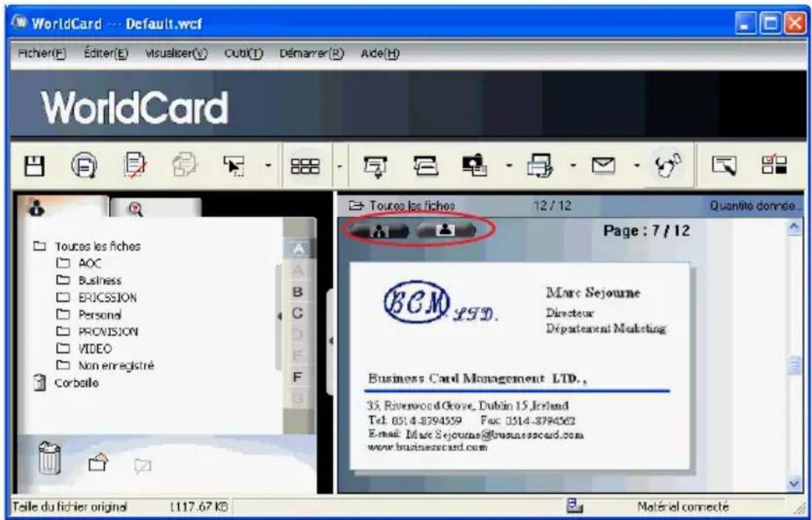Open the Visualiser menu

[176, 53]
